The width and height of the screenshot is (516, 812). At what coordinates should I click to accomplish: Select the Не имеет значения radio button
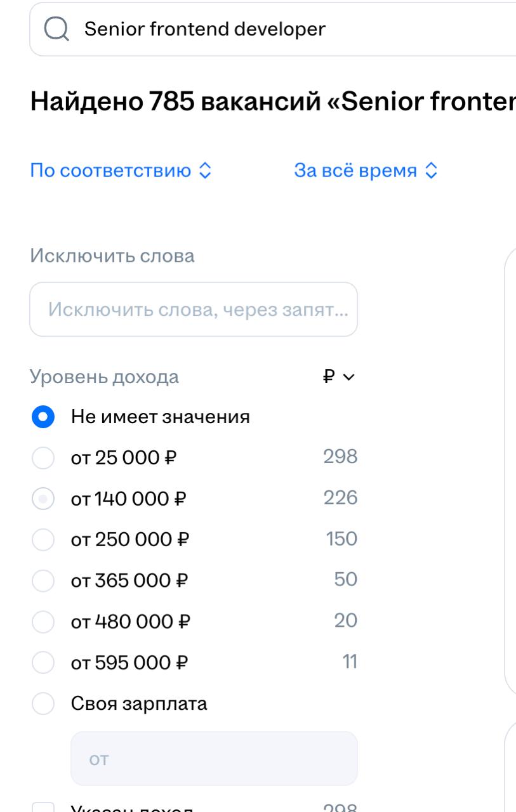[x=43, y=417]
